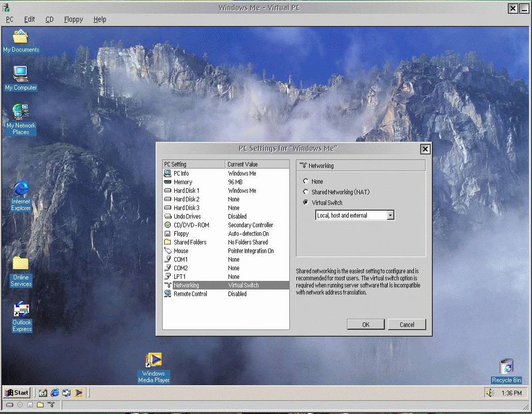The width and height of the screenshot is (532, 414).
Task: Click the shared folder icon in Virtual PC status bar
Action: tap(41, 404)
